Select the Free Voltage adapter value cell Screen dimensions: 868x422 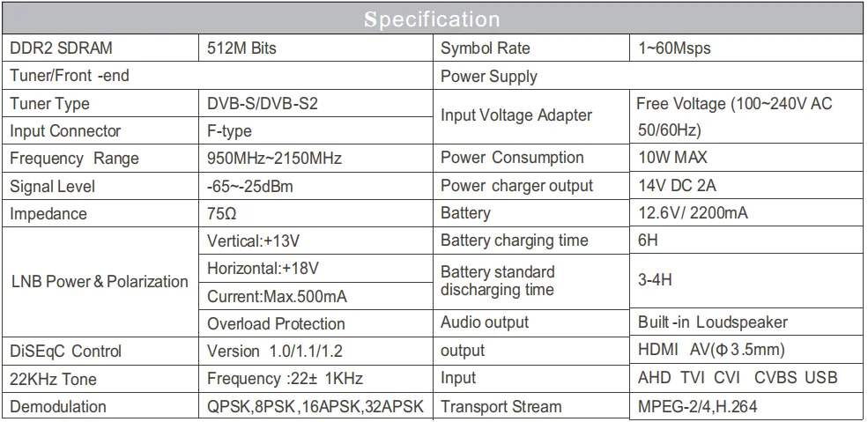coord(734,116)
